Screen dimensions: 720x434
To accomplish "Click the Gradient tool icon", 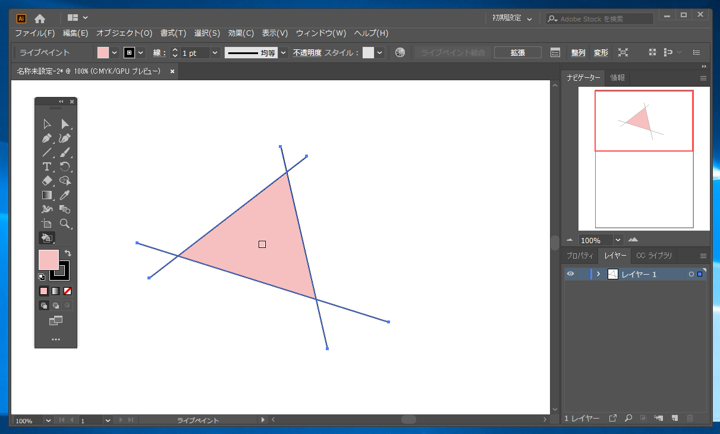I will pos(47,195).
